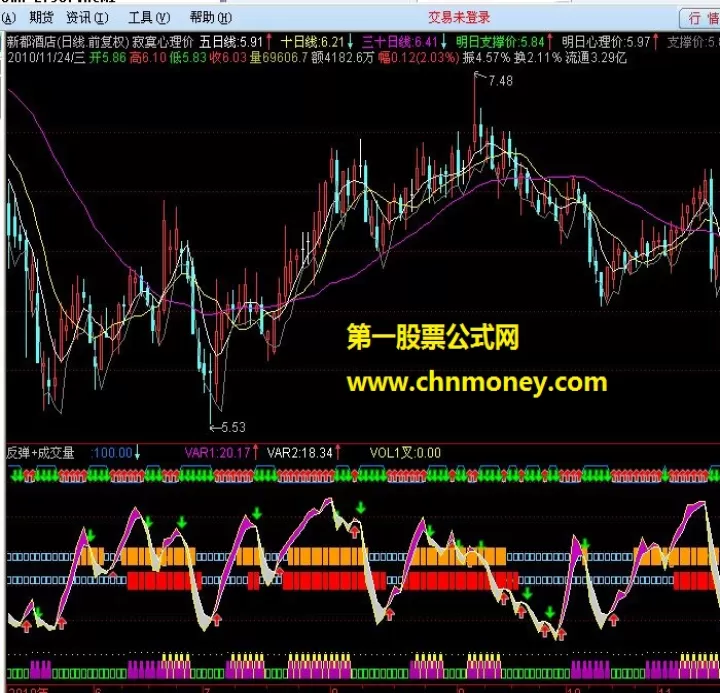This screenshot has height=693, width=720.
Task: Select the 三十日线:6.41 indicator label
Action: pyautogui.click(x=399, y=43)
